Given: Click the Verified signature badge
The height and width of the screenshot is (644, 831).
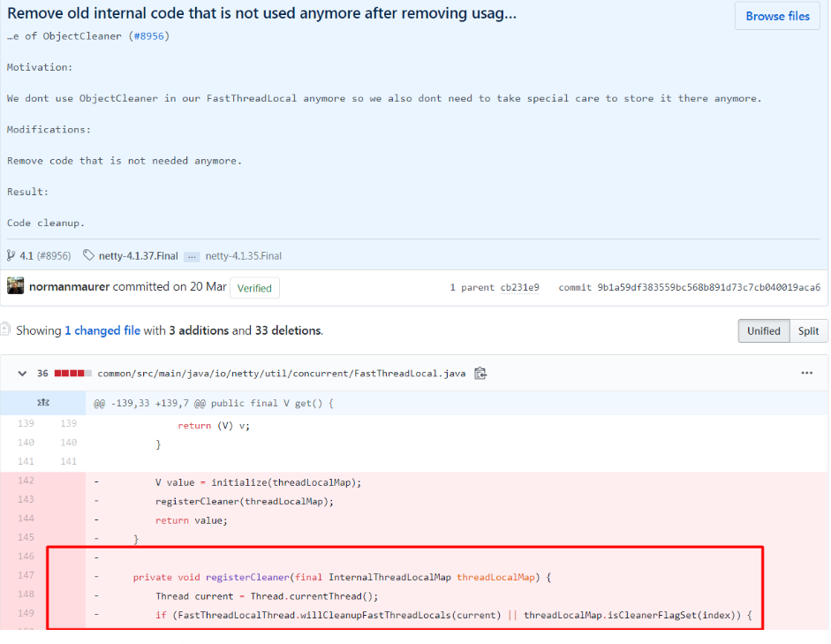Looking at the screenshot, I should [254, 288].
